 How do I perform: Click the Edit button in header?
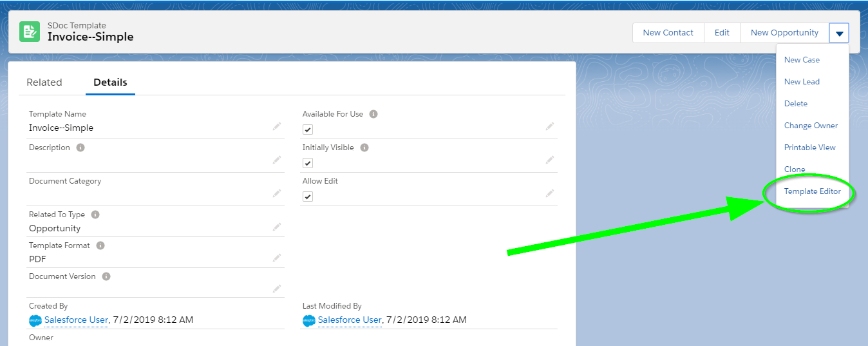[x=722, y=33]
